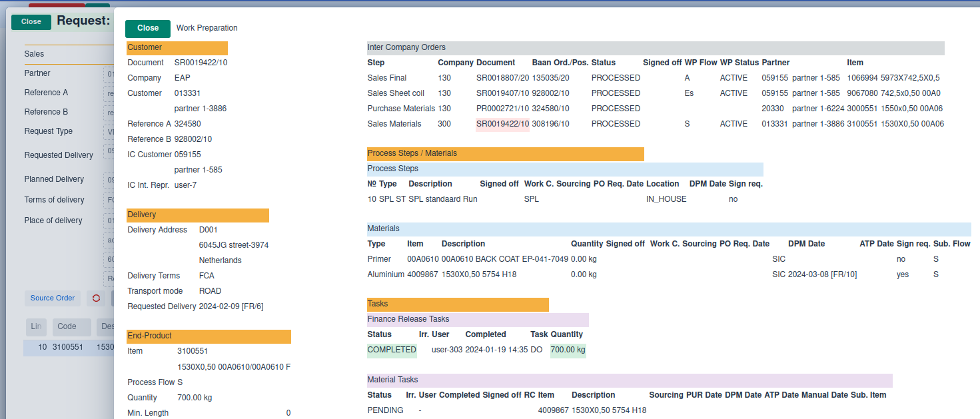Click the Source Order button
Image resolution: width=980 pixels, height=419 pixels.
(x=53, y=298)
